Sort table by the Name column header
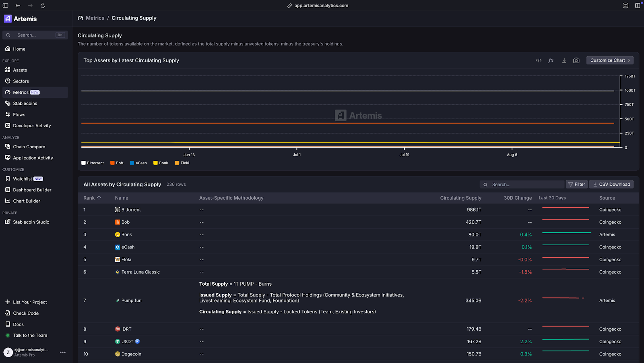The width and height of the screenshot is (644, 363). [122, 198]
